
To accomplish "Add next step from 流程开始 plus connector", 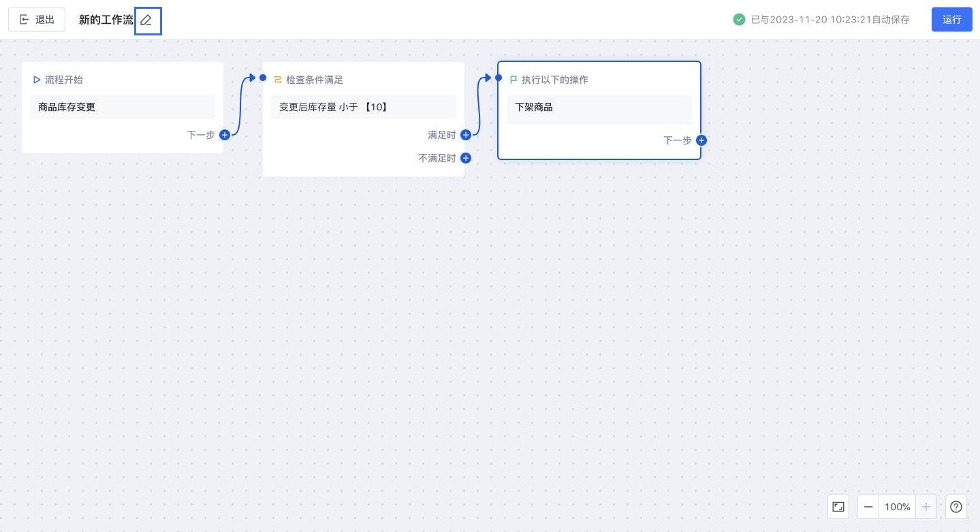I will 225,135.
